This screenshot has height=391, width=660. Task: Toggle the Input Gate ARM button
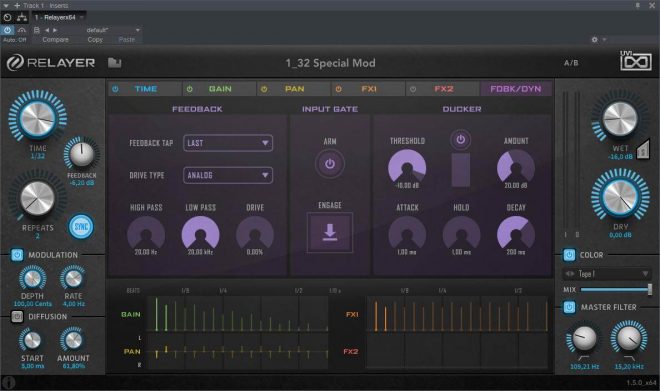pos(330,164)
